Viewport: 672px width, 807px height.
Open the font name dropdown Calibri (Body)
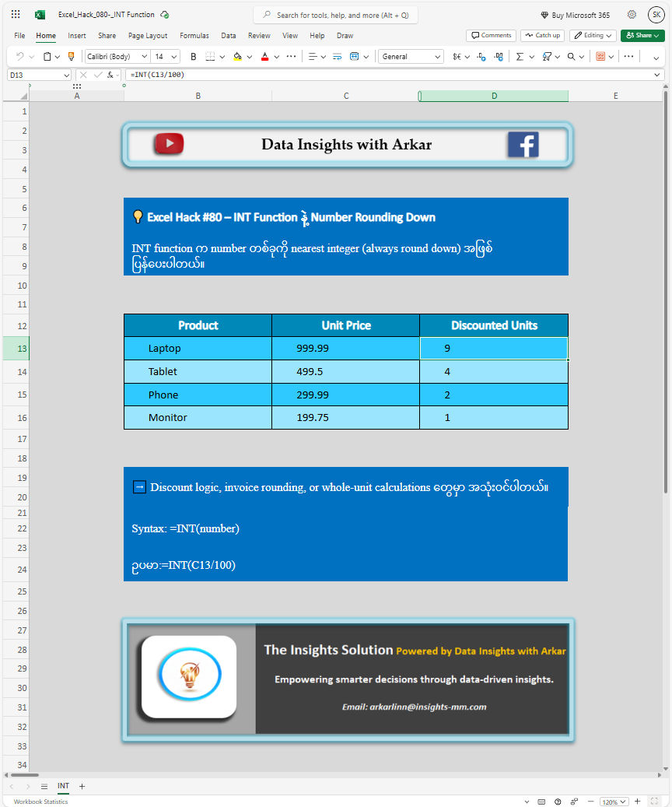click(117, 56)
